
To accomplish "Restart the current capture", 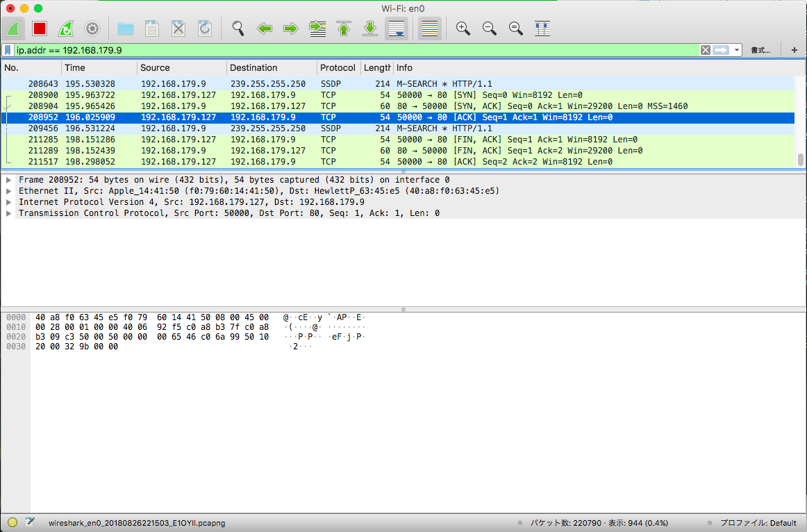I will tap(65, 28).
